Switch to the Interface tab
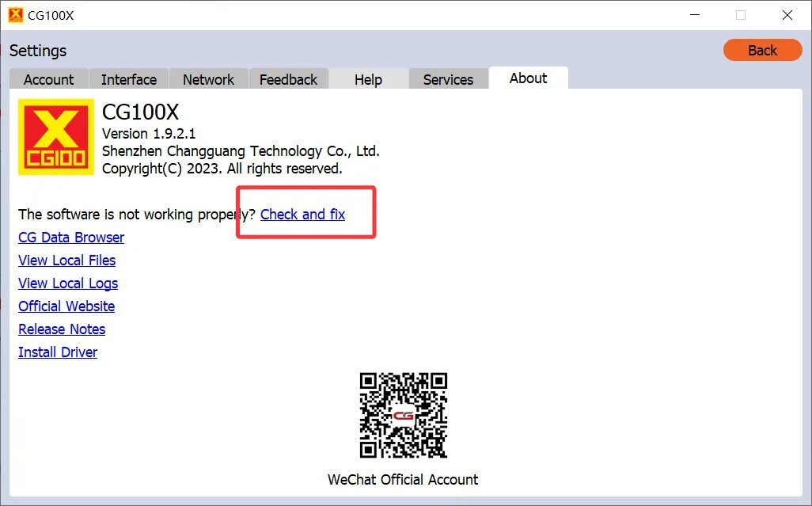 click(x=129, y=79)
